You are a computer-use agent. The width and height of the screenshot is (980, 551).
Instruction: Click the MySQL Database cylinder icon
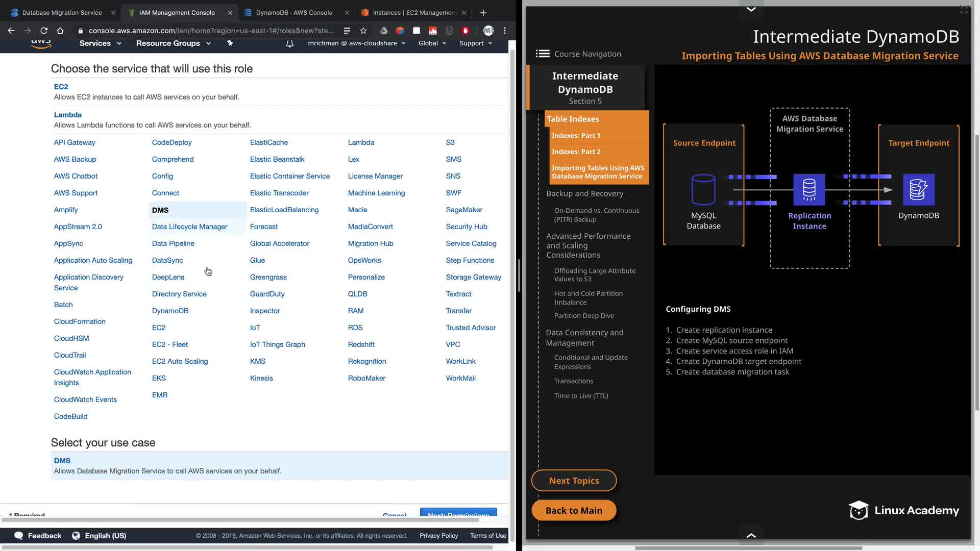coord(703,189)
